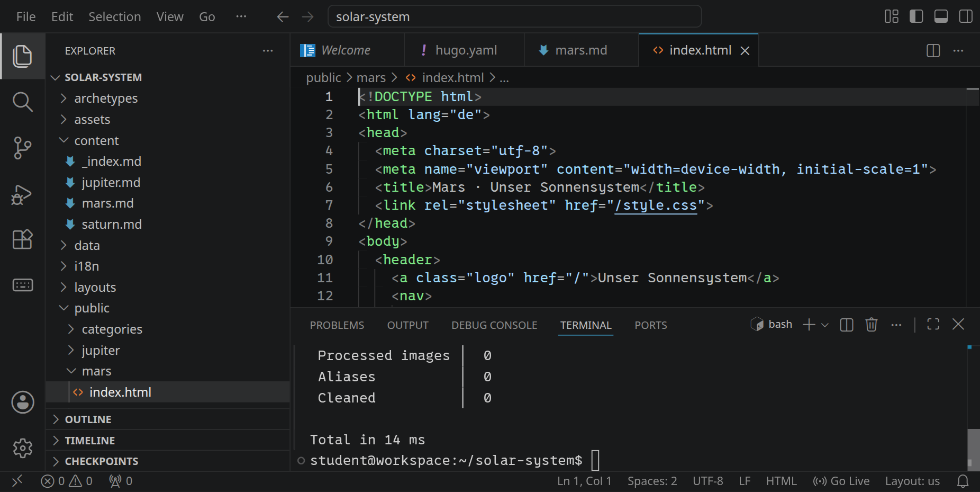Viewport: 980px width, 492px height.
Task: Click Spaces: 2 indentation setting
Action: (x=652, y=481)
